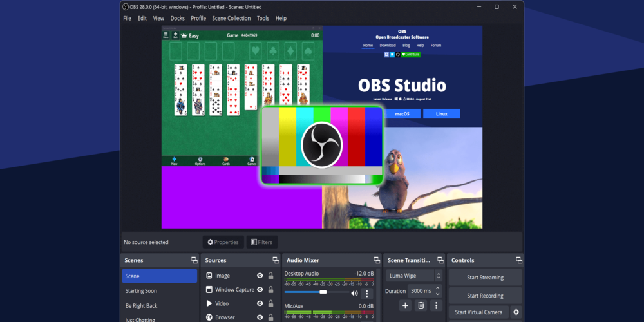Click Start Recording
This screenshot has height=322, width=644.
pyautogui.click(x=485, y=296)
